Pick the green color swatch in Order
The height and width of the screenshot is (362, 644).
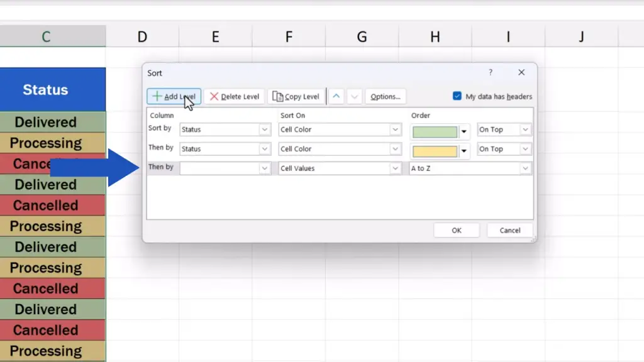(x=435, y=132)
